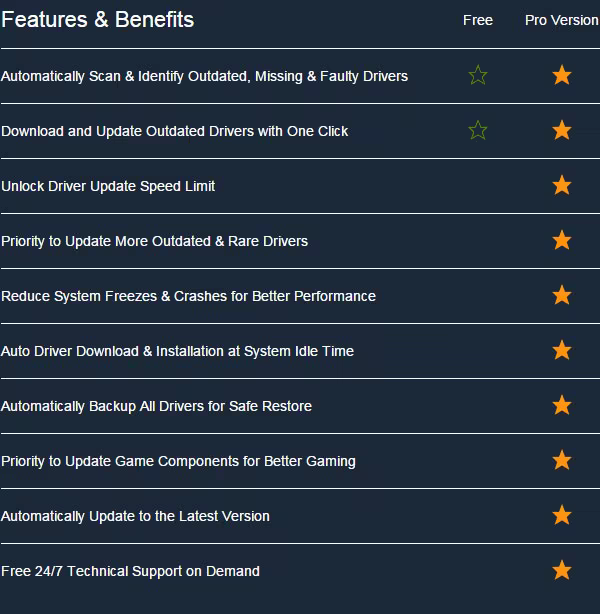Click Pro star for 24/7 Technical Support row
This screenshot has height=614, width=600.
pos(562,570)
